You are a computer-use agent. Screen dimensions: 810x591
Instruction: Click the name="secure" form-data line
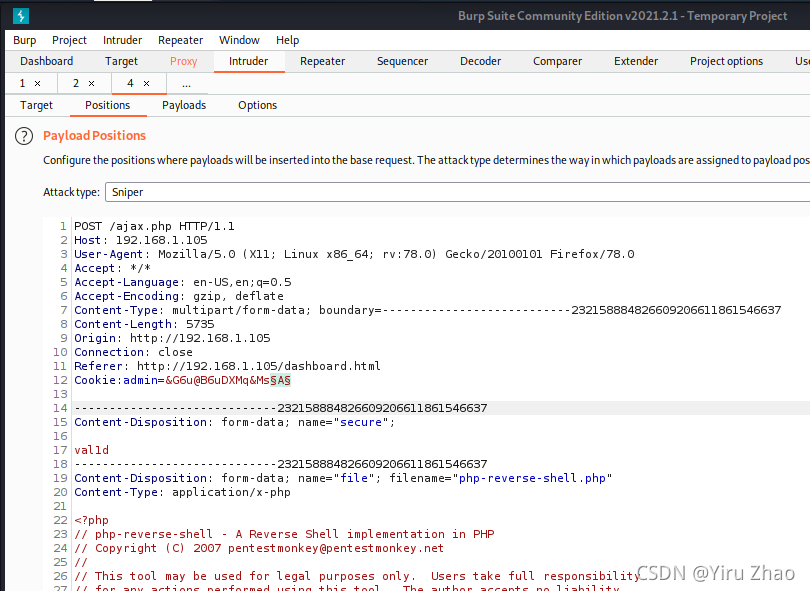[x=235, y=422]
